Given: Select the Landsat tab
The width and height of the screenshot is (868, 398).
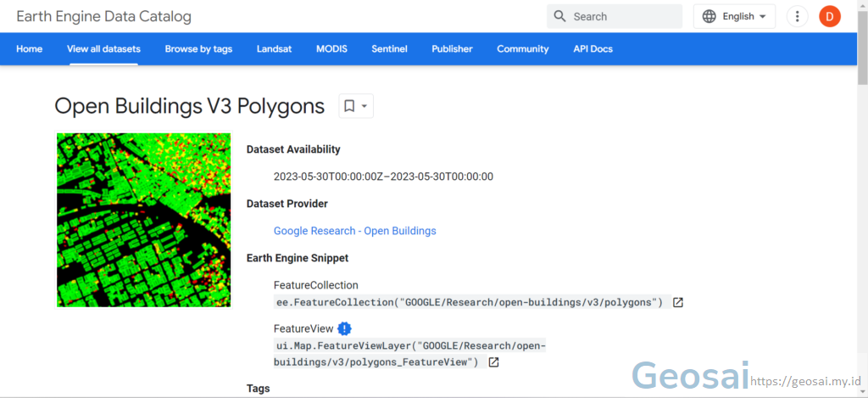Looking at the screenshot, I should 274,48.
